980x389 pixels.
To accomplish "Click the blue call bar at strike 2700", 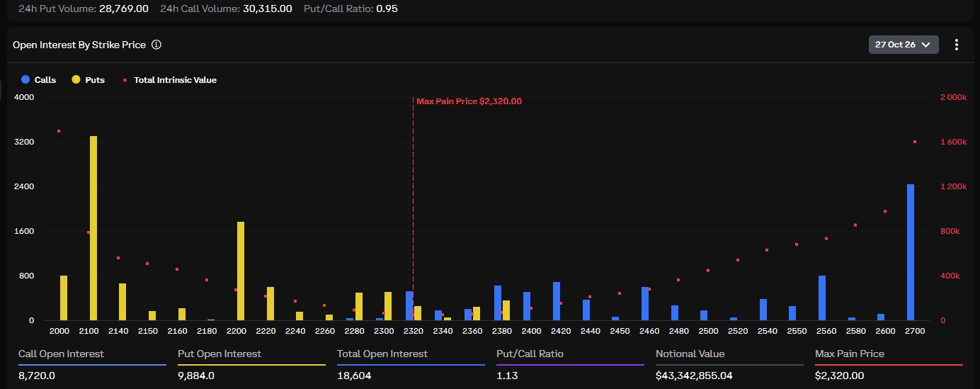I will (911, 252).
